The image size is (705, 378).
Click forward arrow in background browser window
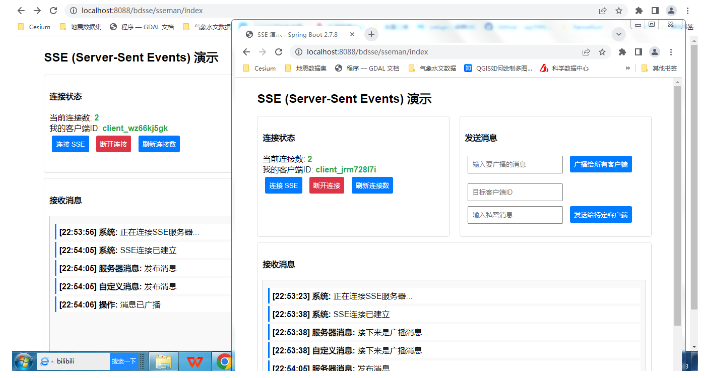coord(37,10)
